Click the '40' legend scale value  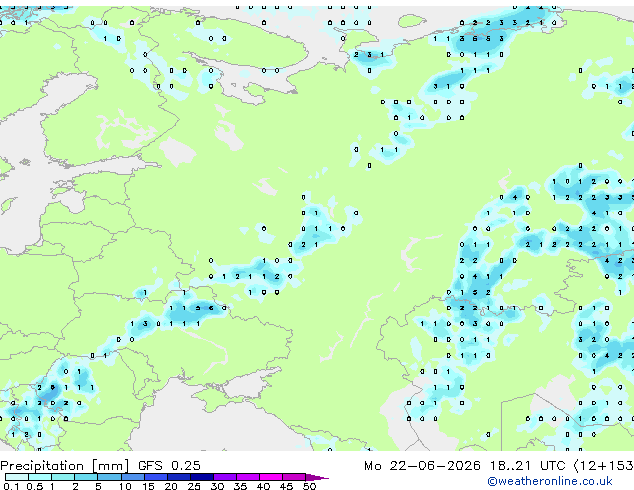(x=263, y=486)
